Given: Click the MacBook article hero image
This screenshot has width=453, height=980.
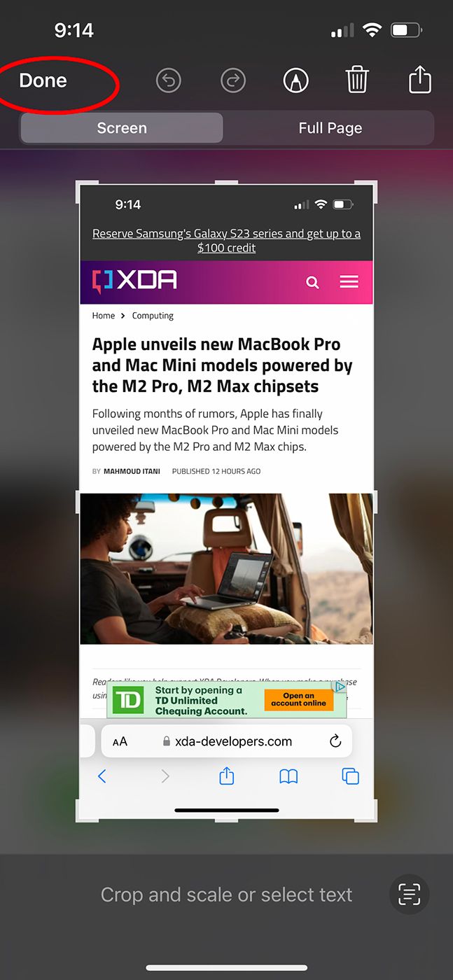Looking at the screenshot, I should click(x=226, y=568).
